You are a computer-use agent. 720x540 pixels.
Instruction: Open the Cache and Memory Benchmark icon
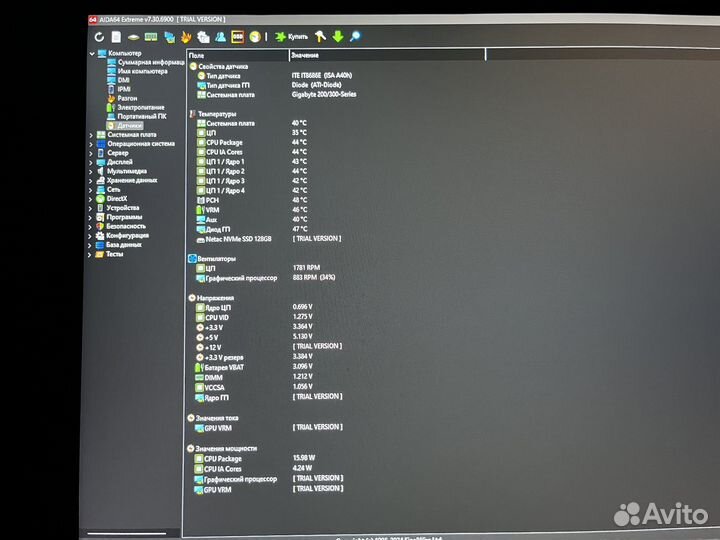pyautogui.click(x=151, y=37)
